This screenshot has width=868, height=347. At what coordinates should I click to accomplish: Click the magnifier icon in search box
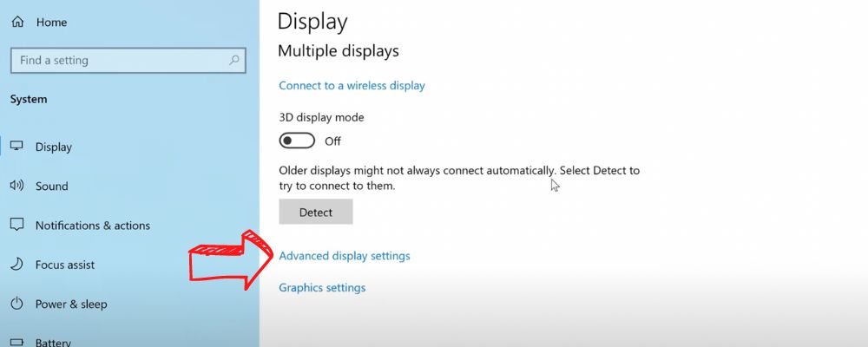[234, 61]
